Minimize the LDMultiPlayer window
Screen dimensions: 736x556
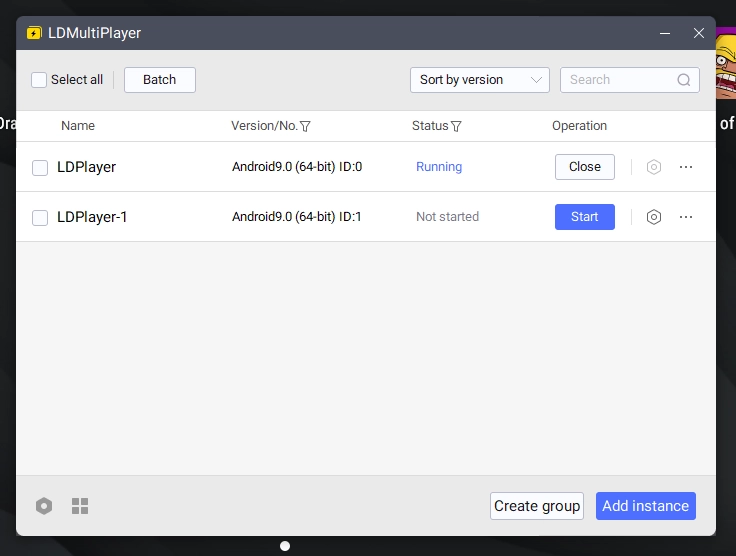(665, 33)
